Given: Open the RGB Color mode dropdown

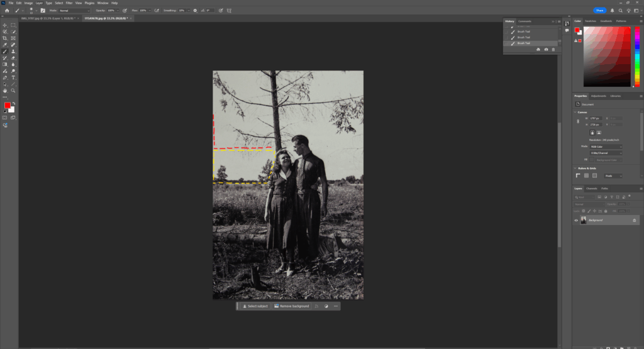Looking at the screenshot, I should click(605, 147).
